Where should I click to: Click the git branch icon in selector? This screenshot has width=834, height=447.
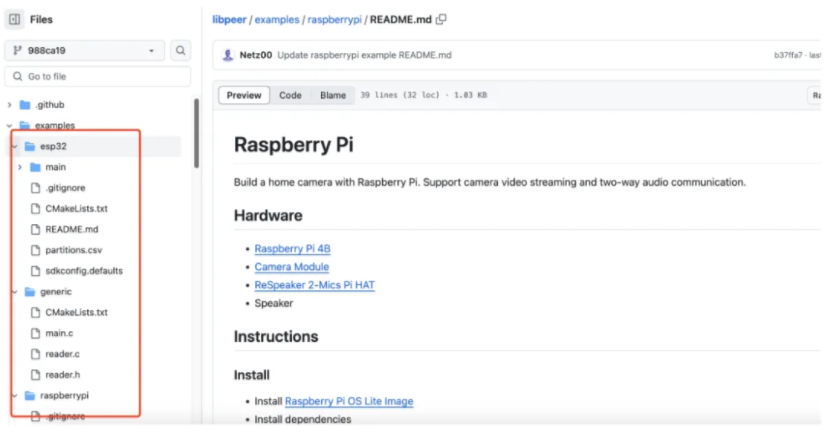17,51
